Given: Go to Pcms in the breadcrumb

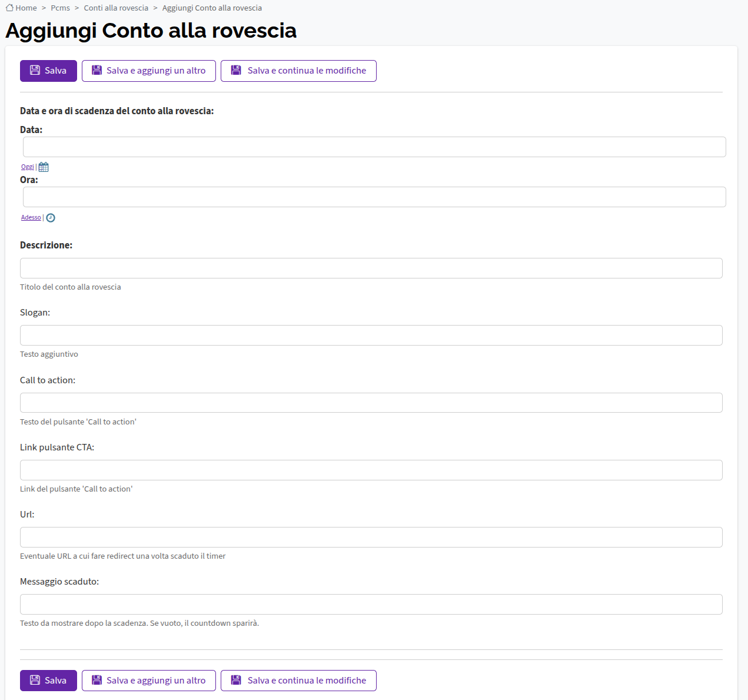Looking at the screenshot, I should click(61, 8).
